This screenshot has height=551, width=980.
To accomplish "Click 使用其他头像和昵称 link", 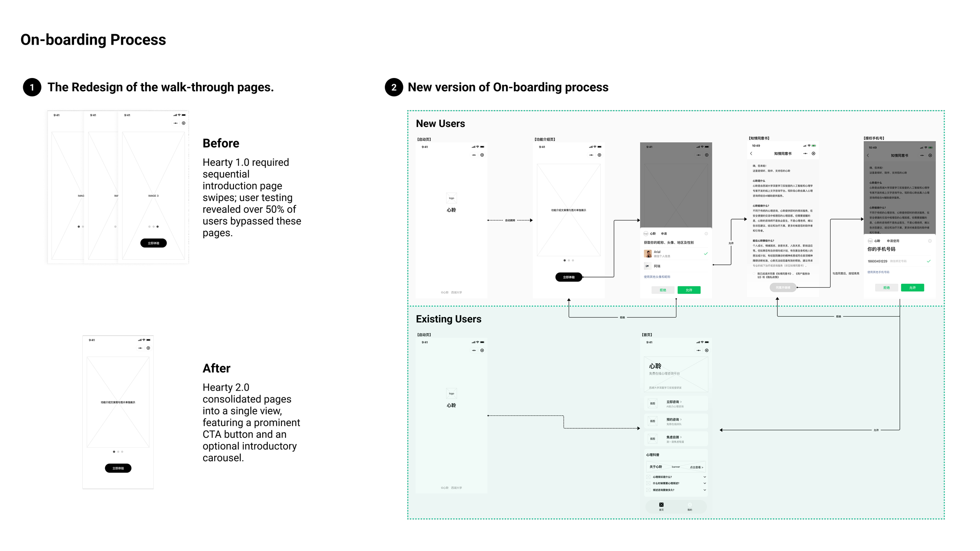I will point(657,277).
